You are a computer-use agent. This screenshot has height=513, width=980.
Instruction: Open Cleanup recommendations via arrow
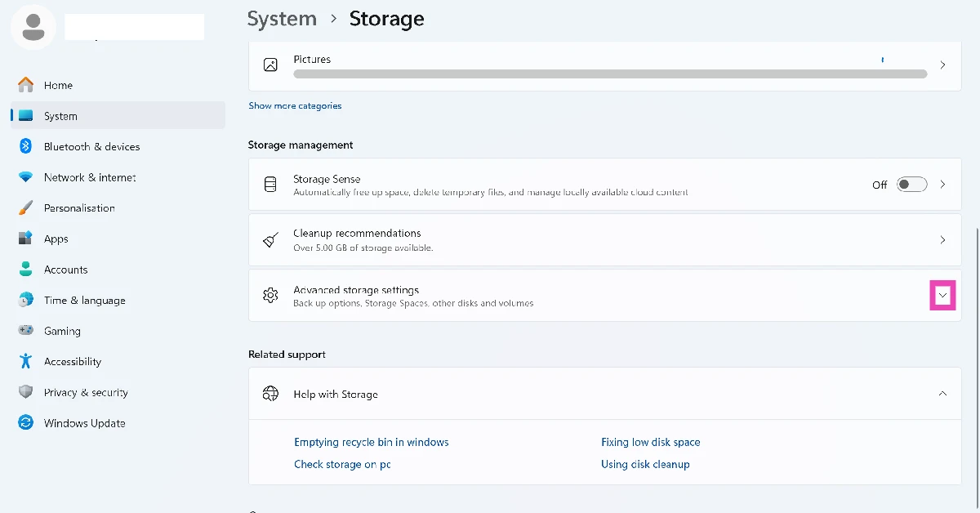(x=942, y=240)
